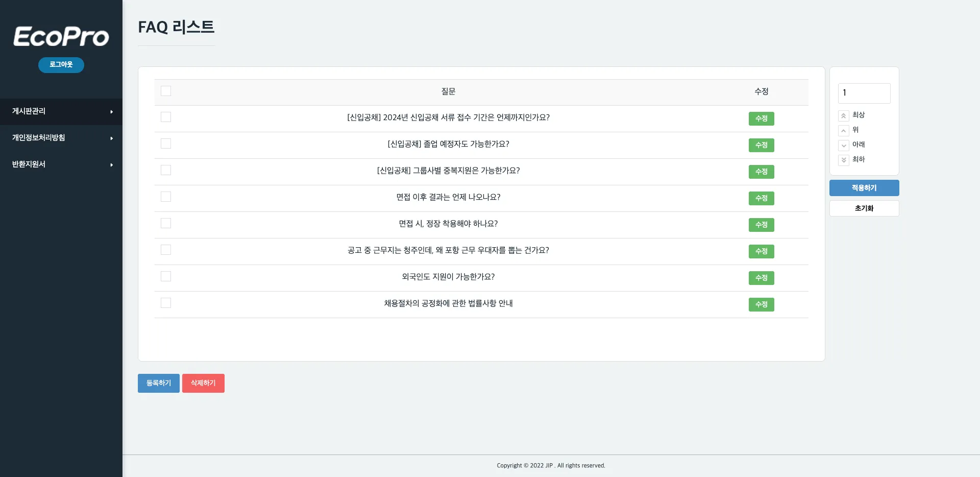Click 수정 for 서류 접수 기간 question
980x477 pixels.
tap(761, 118)
